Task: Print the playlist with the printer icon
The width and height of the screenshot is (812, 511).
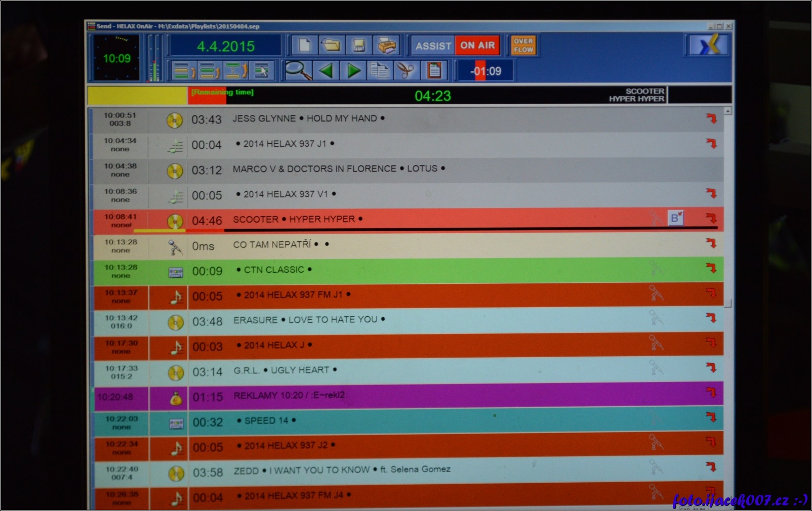Action: click(x=387, y=46)
